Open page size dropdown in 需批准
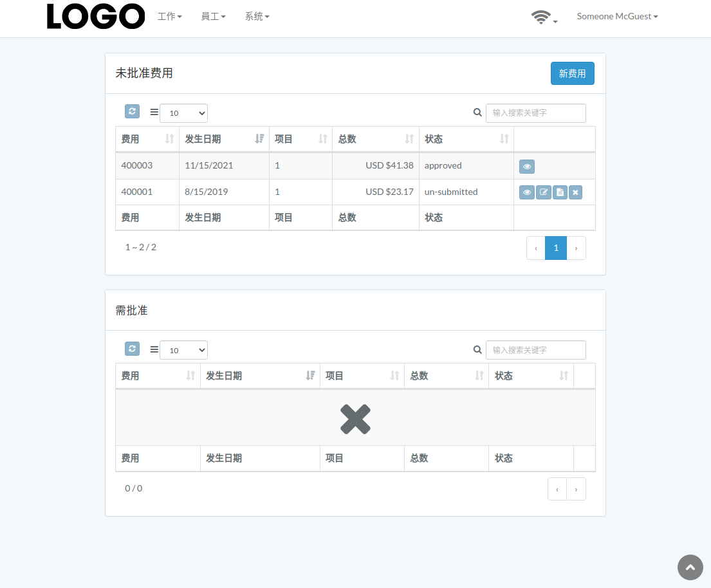This screenshot has width=711, height=588. [183, 350]
